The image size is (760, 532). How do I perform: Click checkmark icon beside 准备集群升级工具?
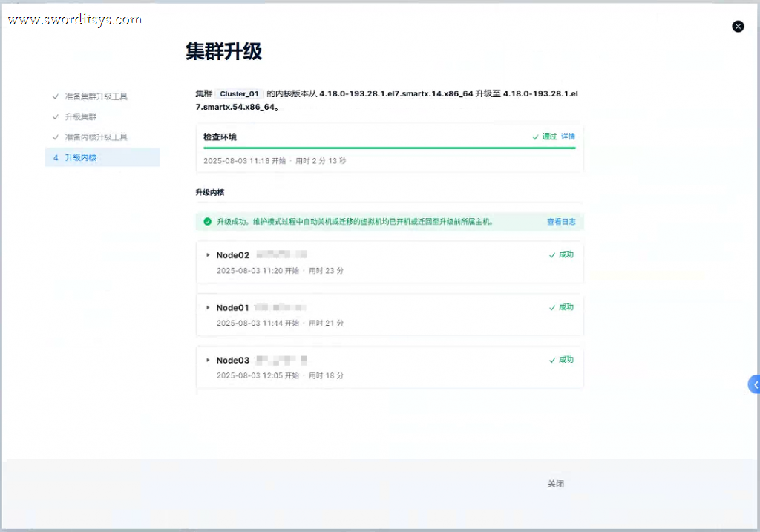[56, 96]
